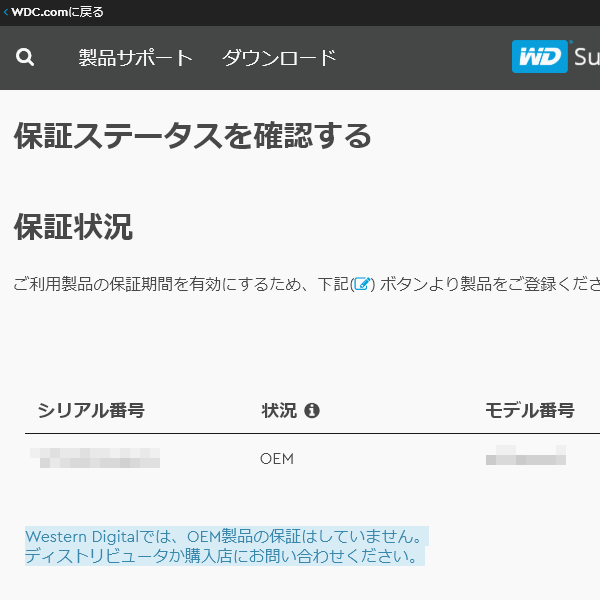Screen dimensions: 600x600
Task: Click the 保証状況 heading
Action: pos(73,227)
